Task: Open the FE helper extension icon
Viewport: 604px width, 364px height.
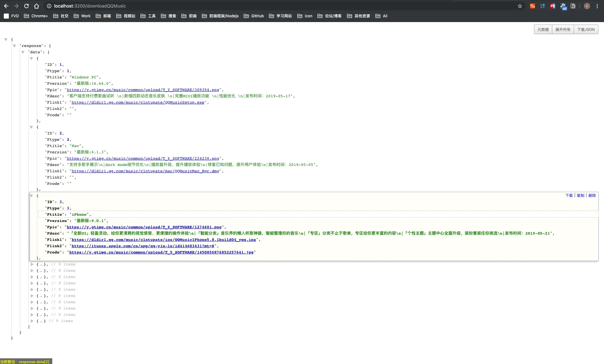Action: point(553,6)
